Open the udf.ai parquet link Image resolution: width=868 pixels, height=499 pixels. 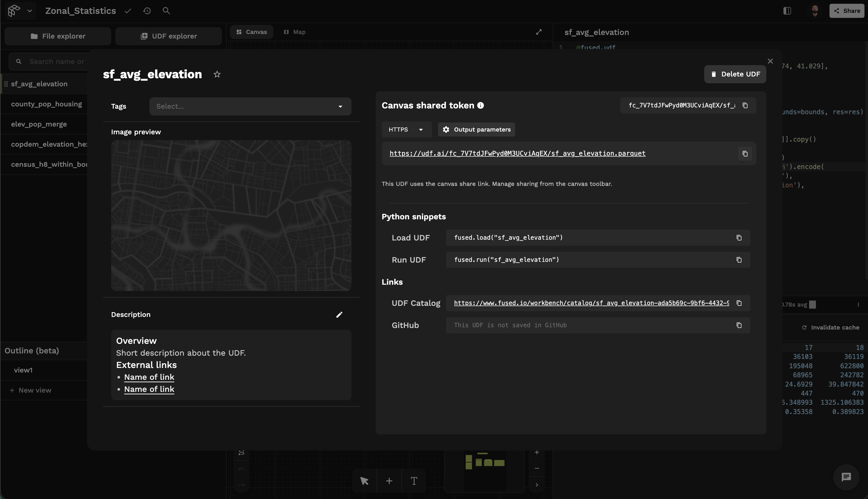coord(517,153)
